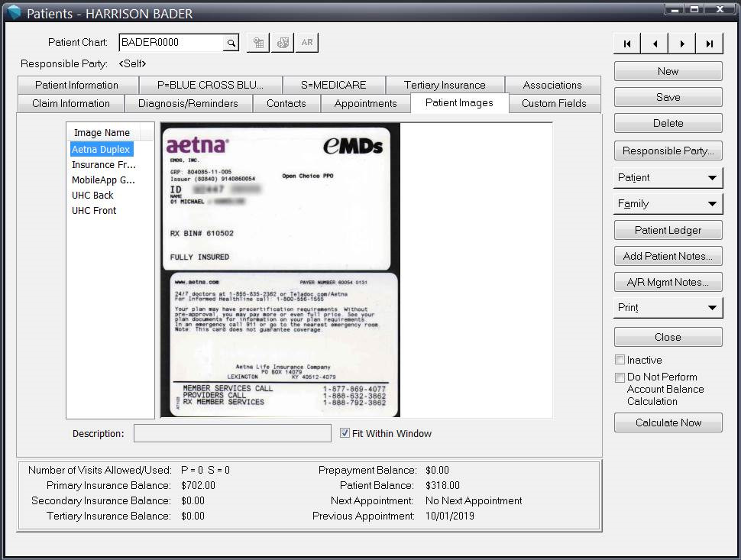Switch to Tertiary Insurance tab
The width and height of the screenshot is (741, 560).
pyautogui.click(x=445, y=85)
